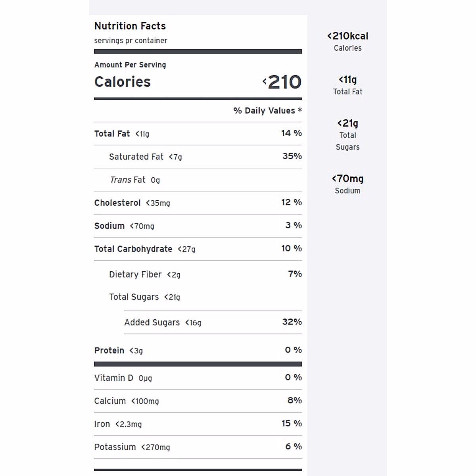The image size is (476, 476).
Task: Select the Dietary Fiber row label
Action: [135, 274]
